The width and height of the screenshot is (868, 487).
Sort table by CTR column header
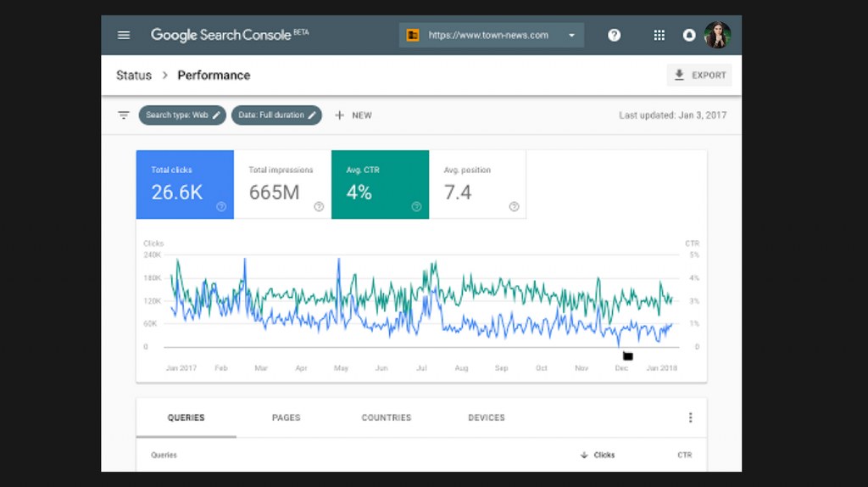(x=685, y=455)
